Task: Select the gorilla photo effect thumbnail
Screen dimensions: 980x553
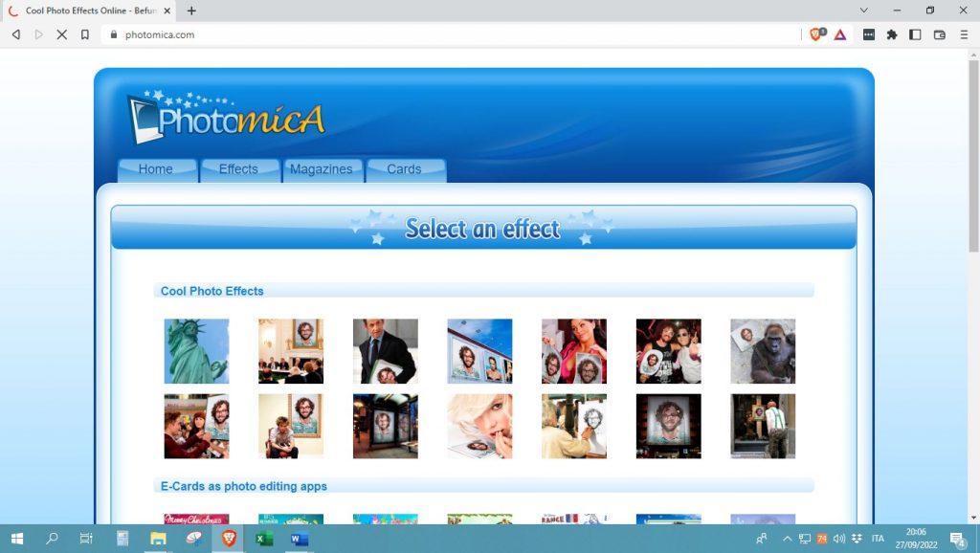Action: [762, 350]
